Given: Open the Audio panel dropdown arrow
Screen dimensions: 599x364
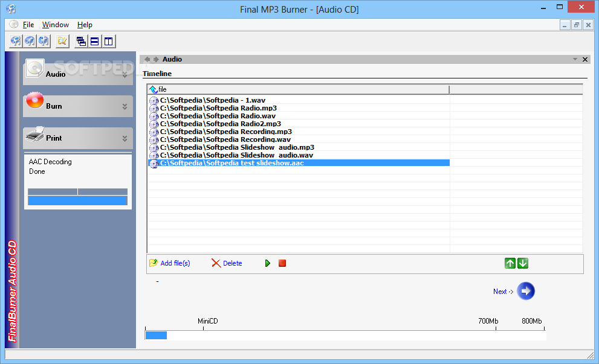Looking at the screenshot, I should pos(575,59).
